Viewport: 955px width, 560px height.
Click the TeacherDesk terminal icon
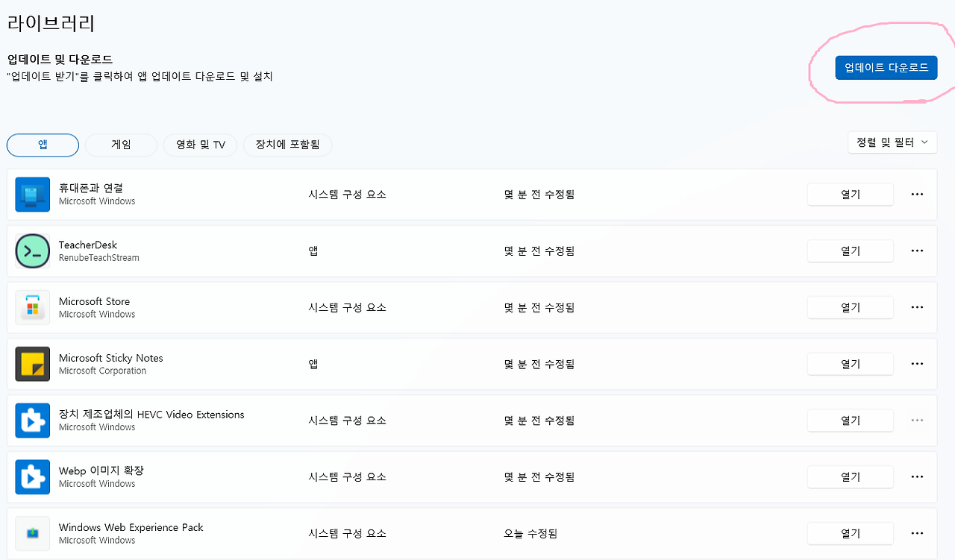(32, 251)
